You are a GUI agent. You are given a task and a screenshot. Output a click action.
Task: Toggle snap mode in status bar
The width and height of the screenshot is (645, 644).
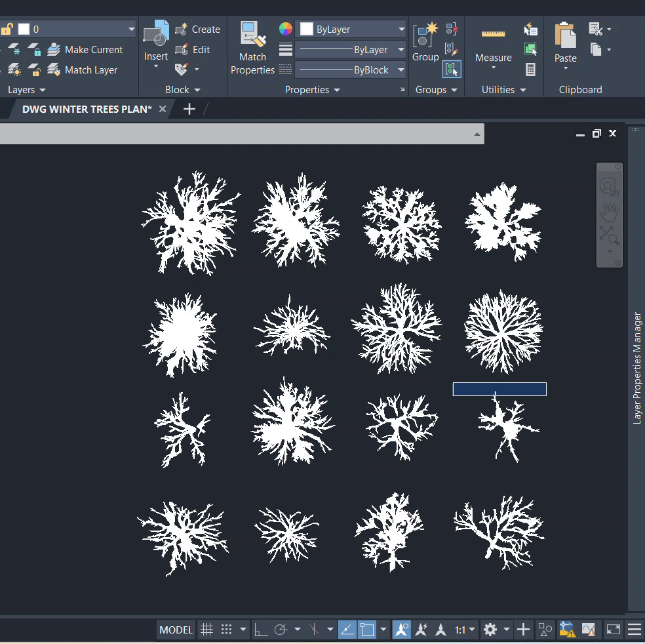(227, 630)
